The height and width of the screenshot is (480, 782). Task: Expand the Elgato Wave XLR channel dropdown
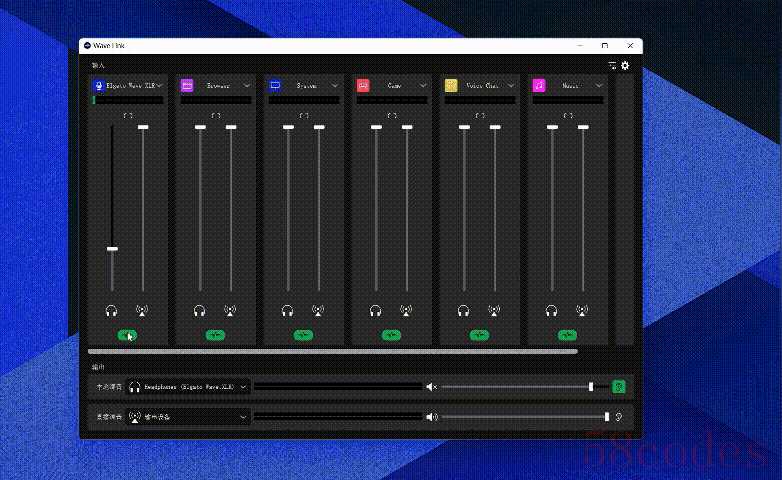[159, 86]
